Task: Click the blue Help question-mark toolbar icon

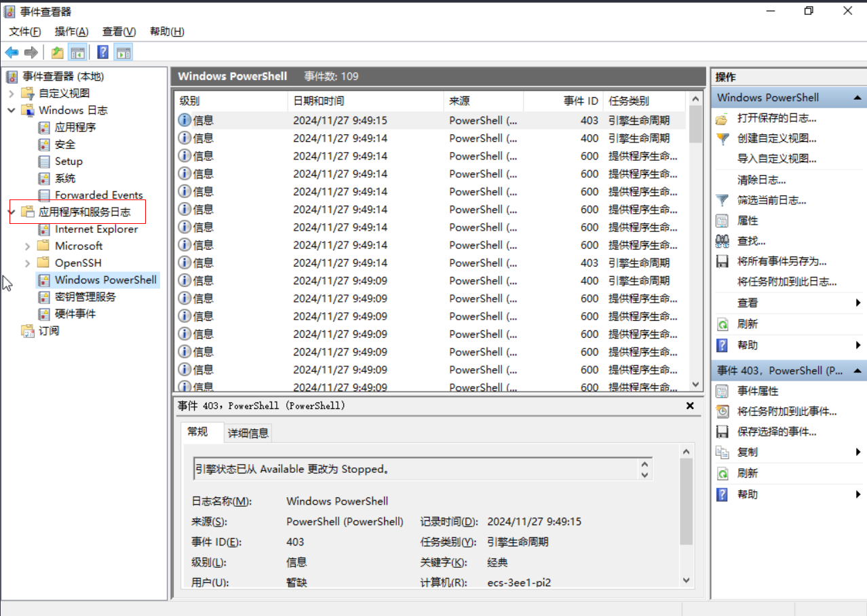Action: (103, 52)
